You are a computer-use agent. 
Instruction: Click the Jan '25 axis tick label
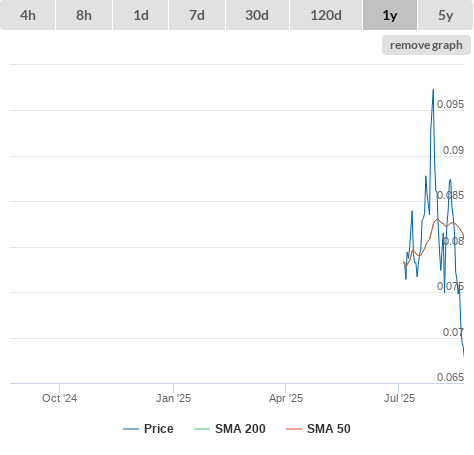pos(173,398)
